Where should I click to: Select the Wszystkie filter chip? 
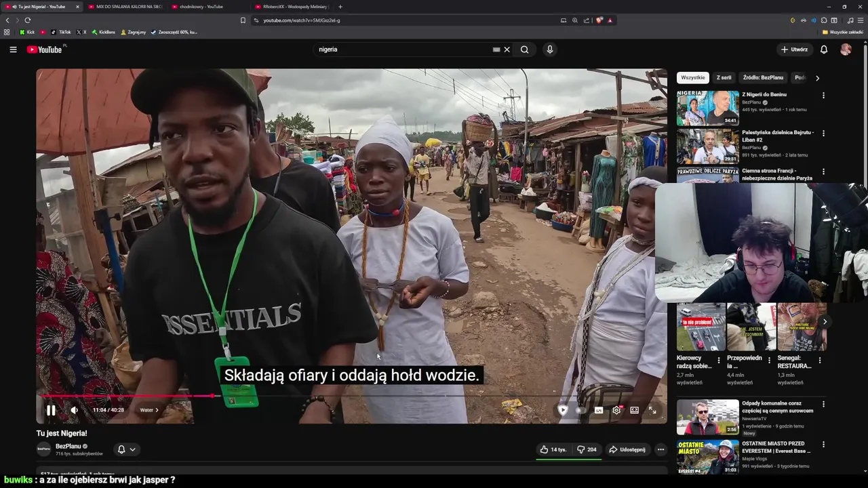point(693,78)
